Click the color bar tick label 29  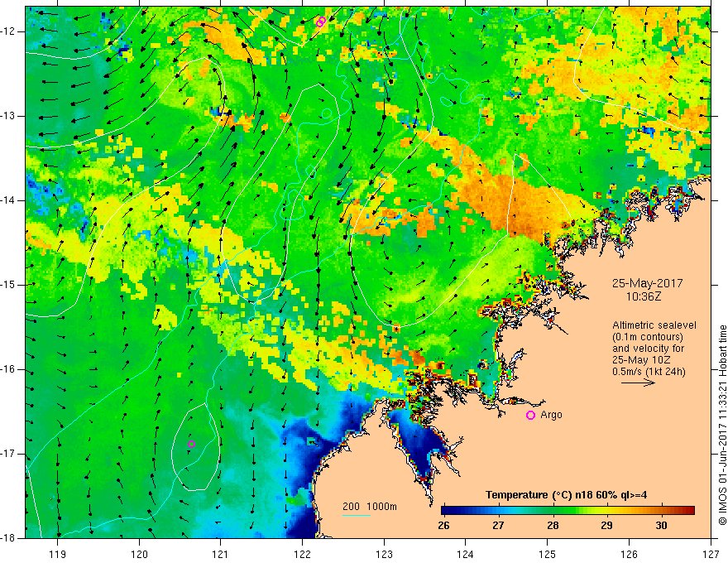tap(607, 526)
